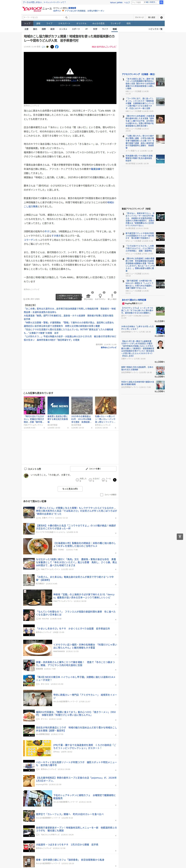Click the back-to-top arrow button
Viewport: 186px width, 868px height.
pos(180,536)
